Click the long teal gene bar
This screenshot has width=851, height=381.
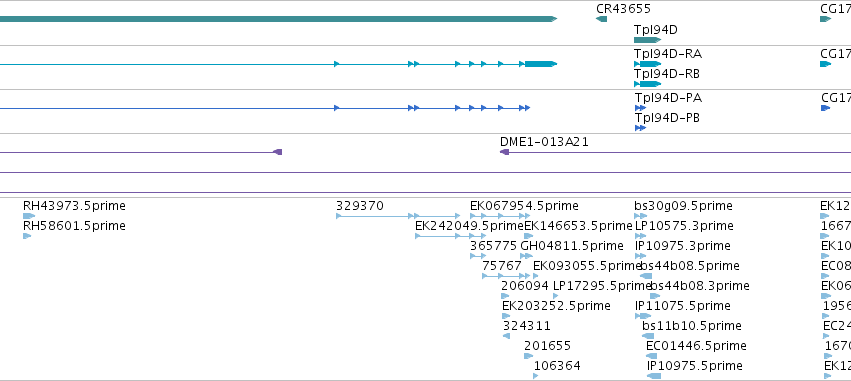point(278,19)
